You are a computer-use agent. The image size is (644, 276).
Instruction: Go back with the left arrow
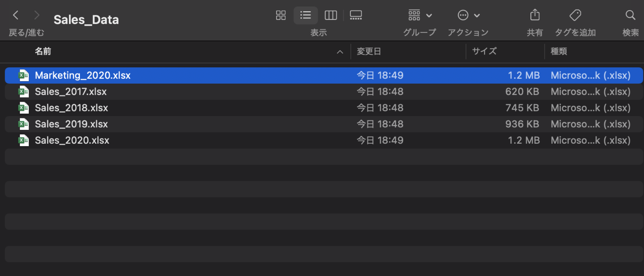tap(16, 15)
